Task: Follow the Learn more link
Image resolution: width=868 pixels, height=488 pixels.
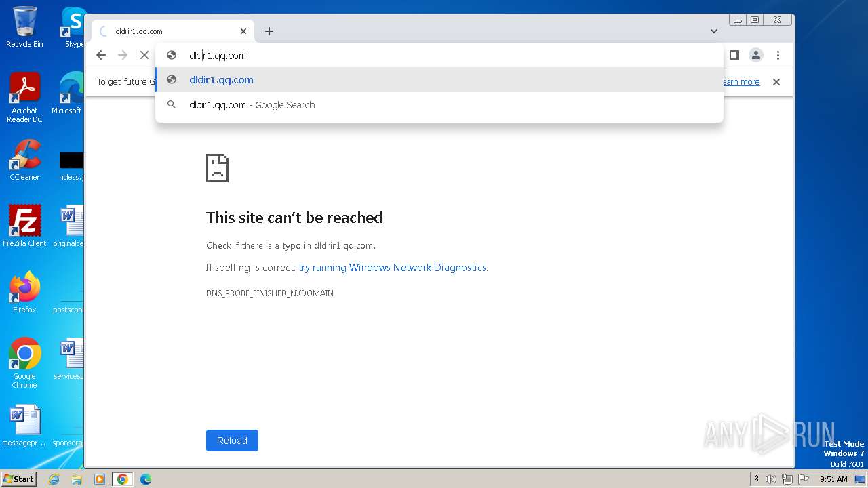Action: coord(741,82)
